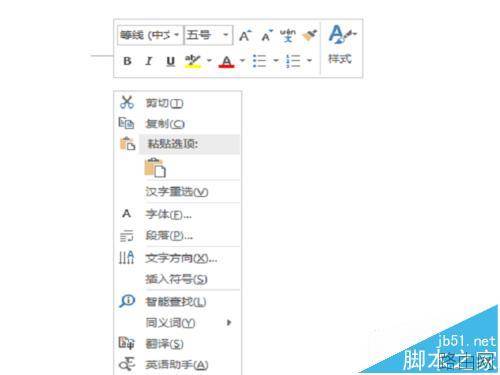Click the phonetic guide wén icon
The width and height of the screenshot is (500, 375).
[288, 35]
